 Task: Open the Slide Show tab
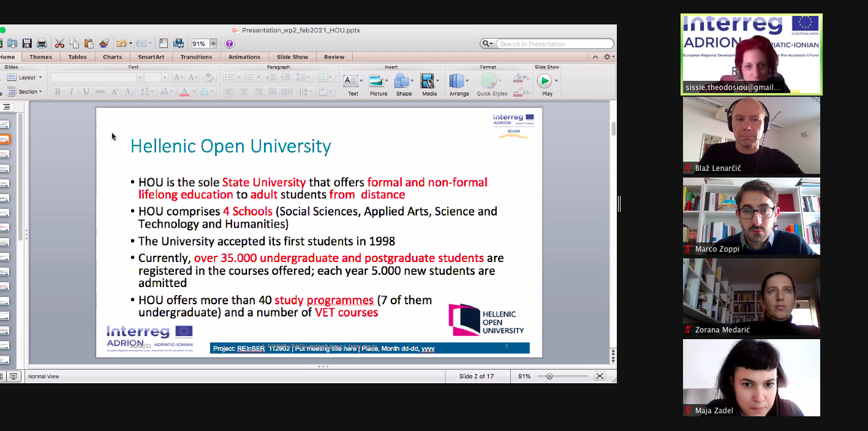click(x=292, y=57)
